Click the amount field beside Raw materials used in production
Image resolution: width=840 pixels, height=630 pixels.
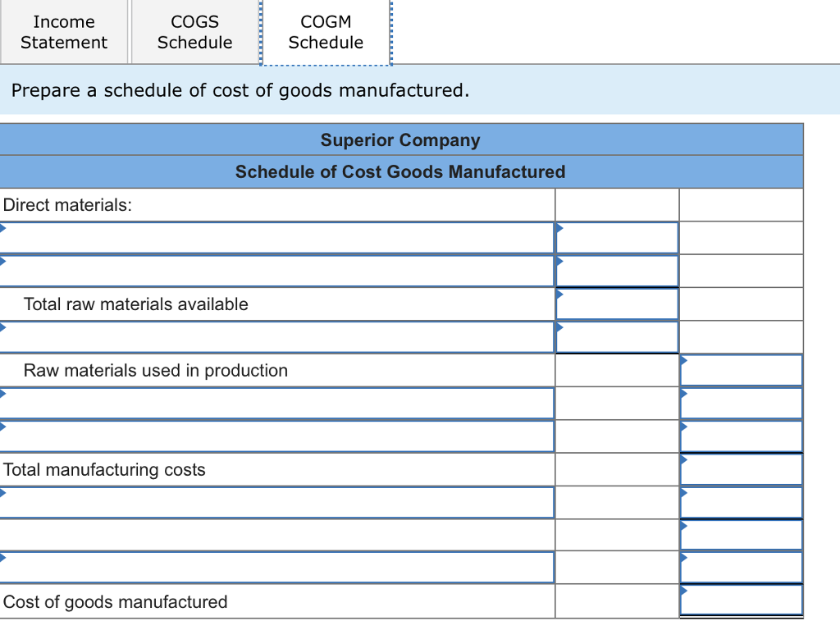[741, 370]
